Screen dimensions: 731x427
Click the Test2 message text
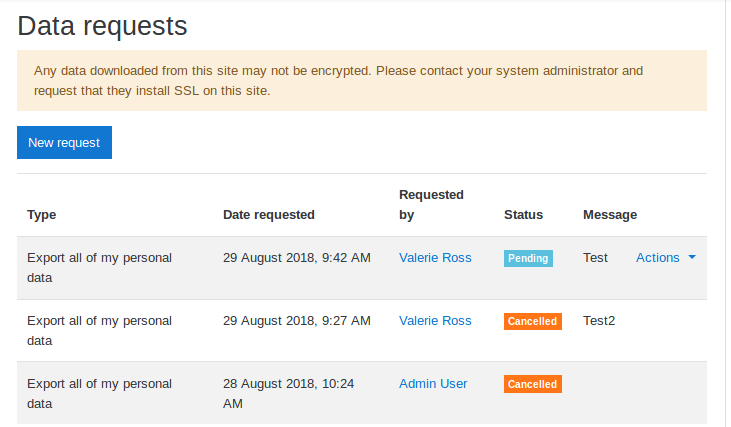[599, 321]
